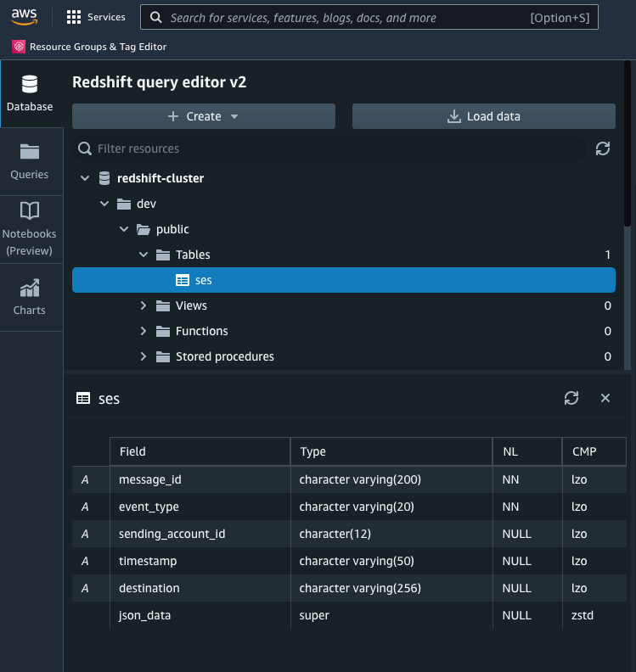The image size is (636, 672).
Task: Open the Services grid menu
Action: click(x=74, y=17)
